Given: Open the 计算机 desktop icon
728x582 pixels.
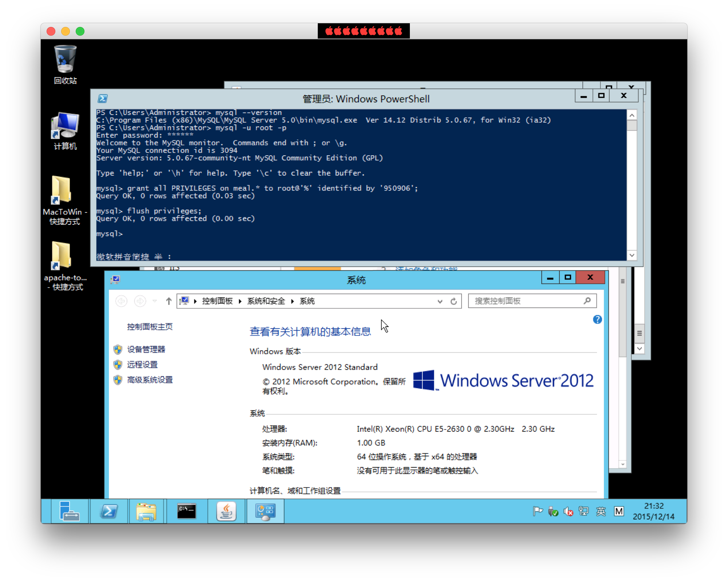Looking at the screenshot, I should pyautogui.click(x=65, y=131).
